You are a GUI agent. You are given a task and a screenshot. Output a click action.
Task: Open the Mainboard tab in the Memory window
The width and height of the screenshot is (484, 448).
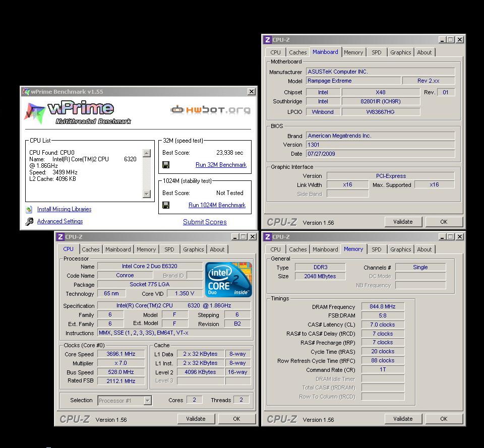[325, 249]
